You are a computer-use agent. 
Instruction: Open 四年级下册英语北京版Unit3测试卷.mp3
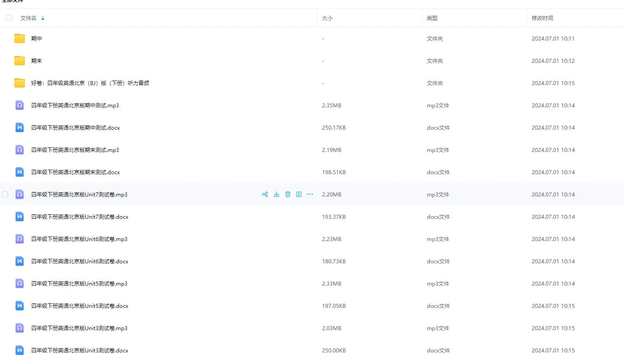(x=79, y=328)
